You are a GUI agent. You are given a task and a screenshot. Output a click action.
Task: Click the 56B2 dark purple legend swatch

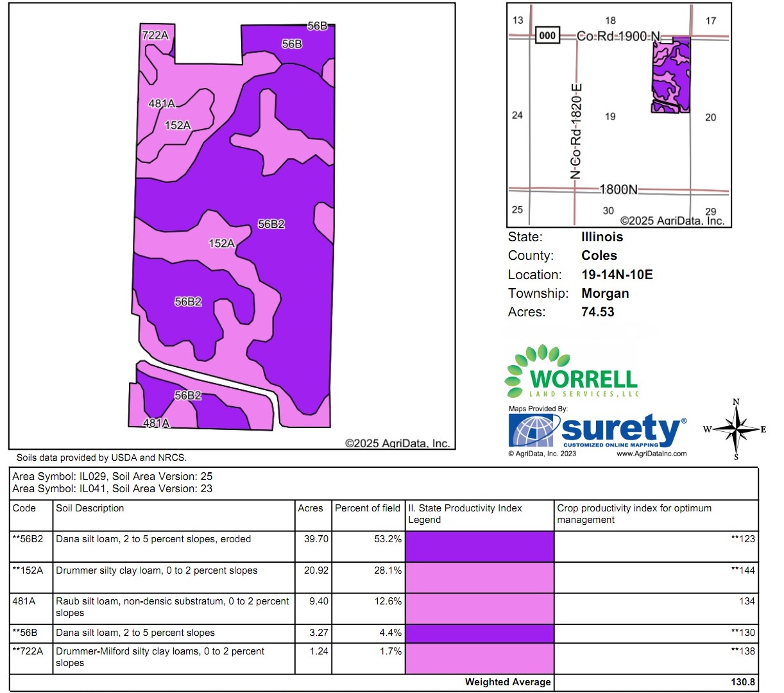[x=479, y=546]
